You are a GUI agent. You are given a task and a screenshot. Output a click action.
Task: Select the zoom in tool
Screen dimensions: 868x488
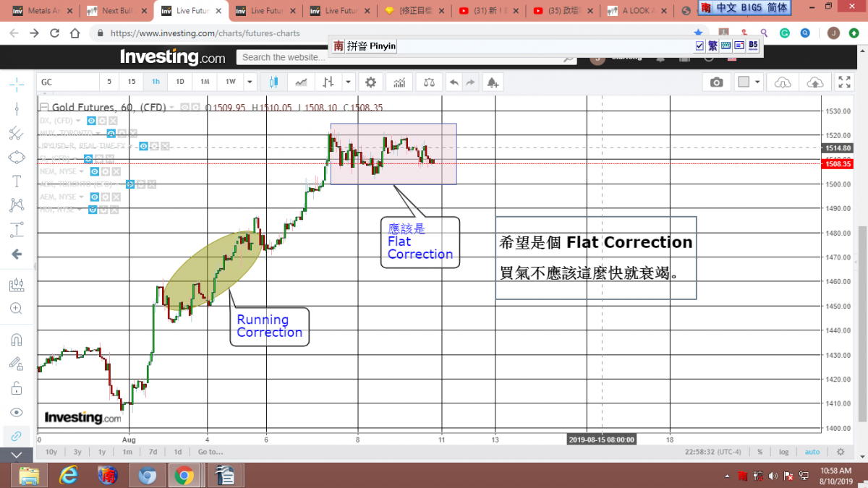click(17, 309)
